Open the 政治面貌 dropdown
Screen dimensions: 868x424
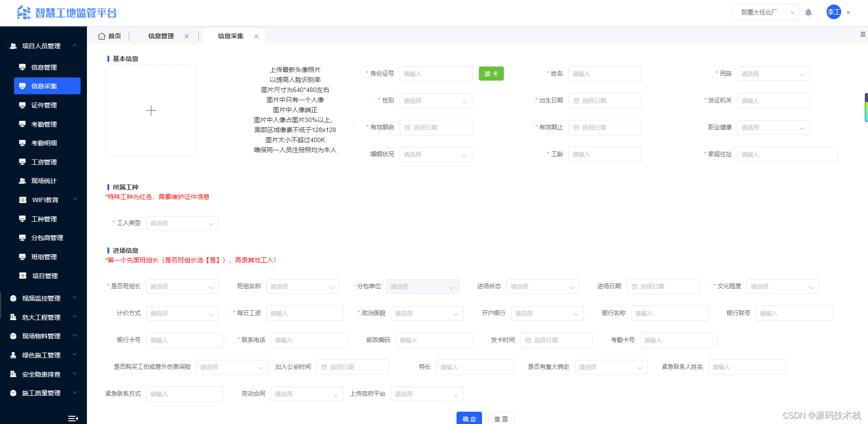click(427, 313)
